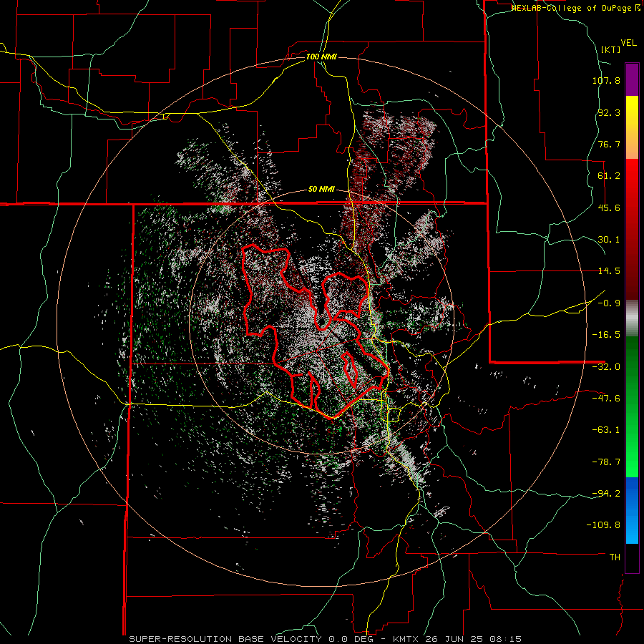Click the purple segment of the velocity color bar
Image resolution: width=644 pixels, height=644 pixels.
click(632, 79)
